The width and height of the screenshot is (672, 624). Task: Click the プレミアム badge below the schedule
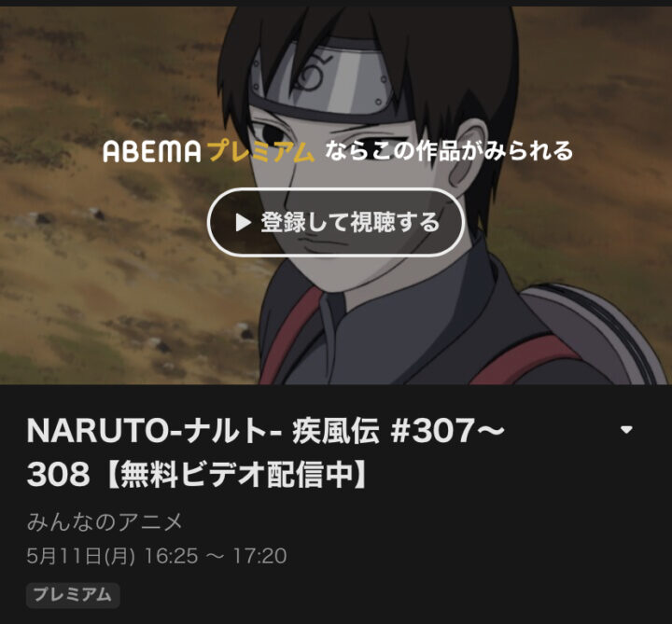point(73,595)
